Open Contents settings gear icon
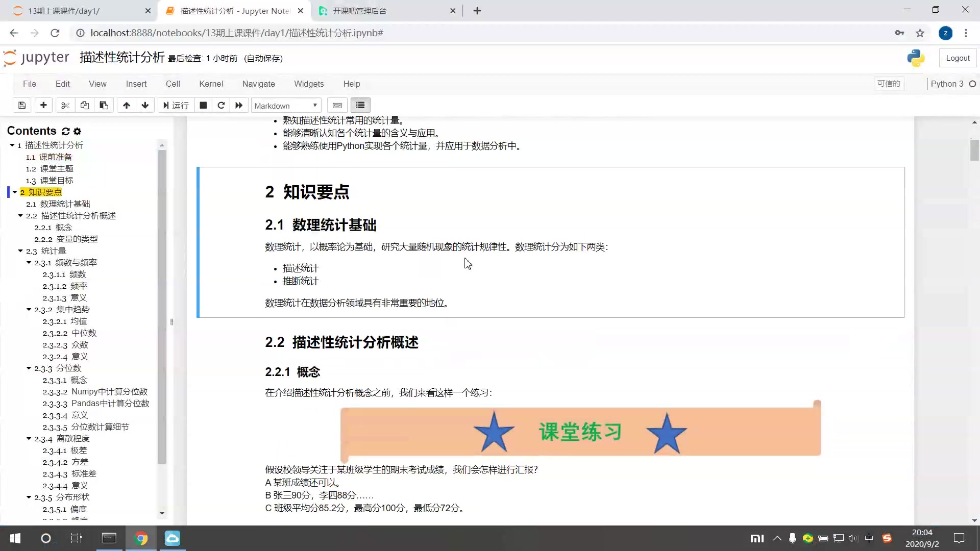The height and width of the screenshot is (551, 980). [x=77, y=131]
